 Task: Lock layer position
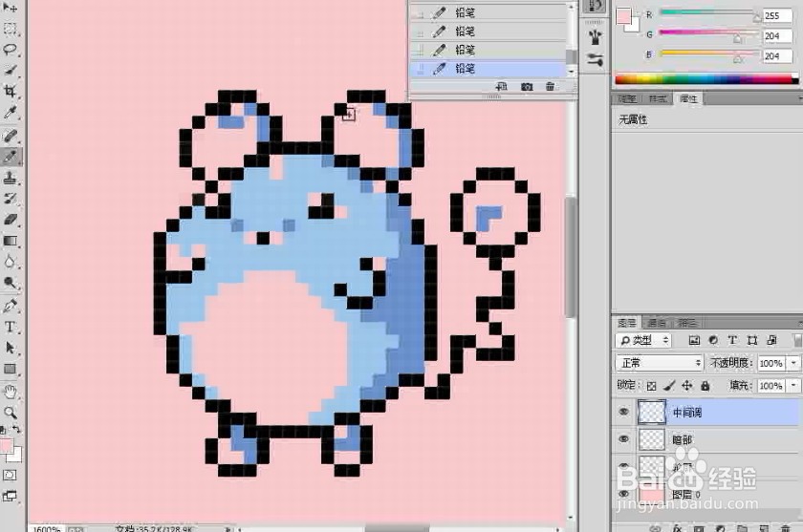[x=686, y=386]
